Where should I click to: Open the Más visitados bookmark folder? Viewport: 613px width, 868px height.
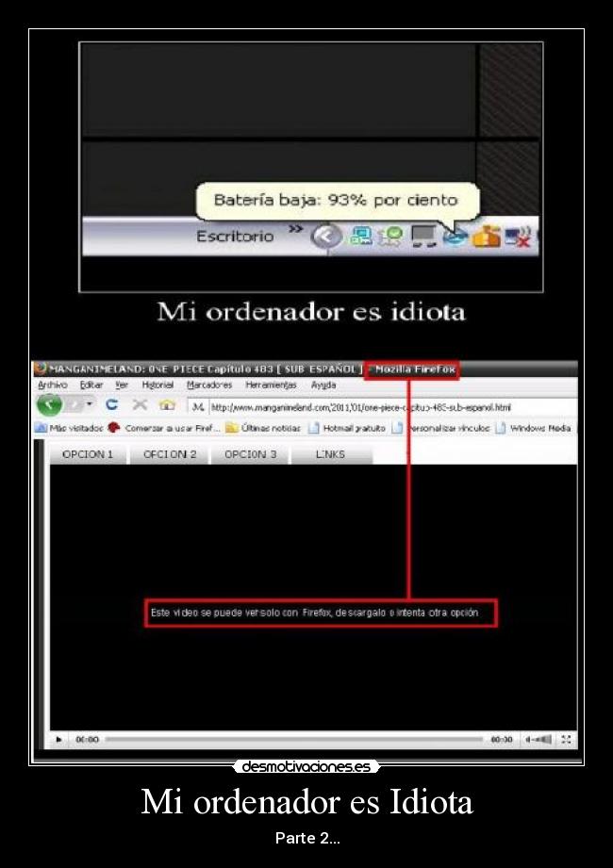pos(69,428)
